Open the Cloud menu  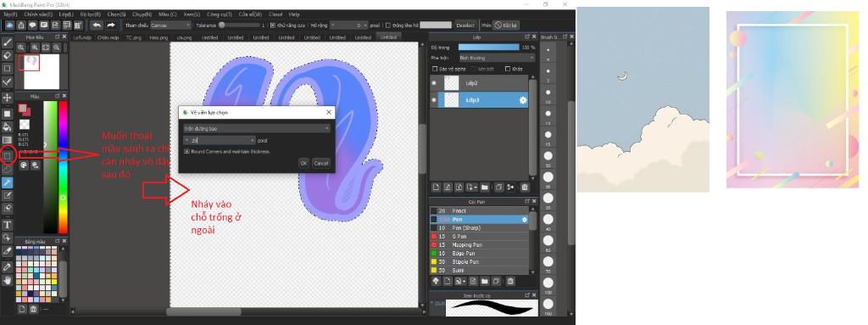(x=275, y=14)
